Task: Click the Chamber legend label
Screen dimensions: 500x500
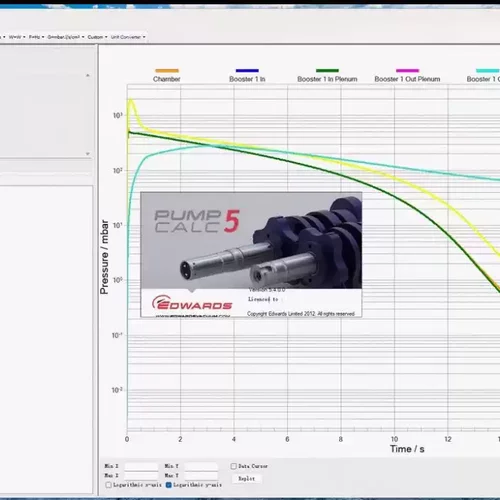Action: (x=167, y=79)
